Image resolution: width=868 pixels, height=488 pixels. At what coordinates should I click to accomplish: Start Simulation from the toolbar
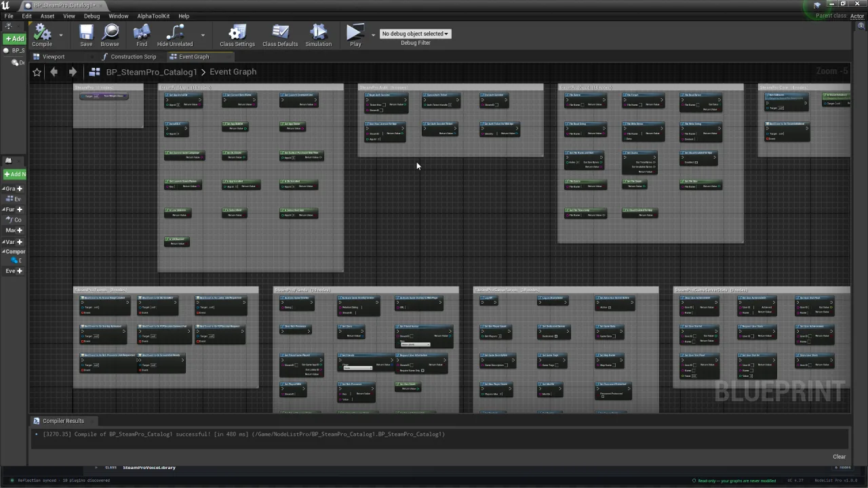tap(319, 35)
